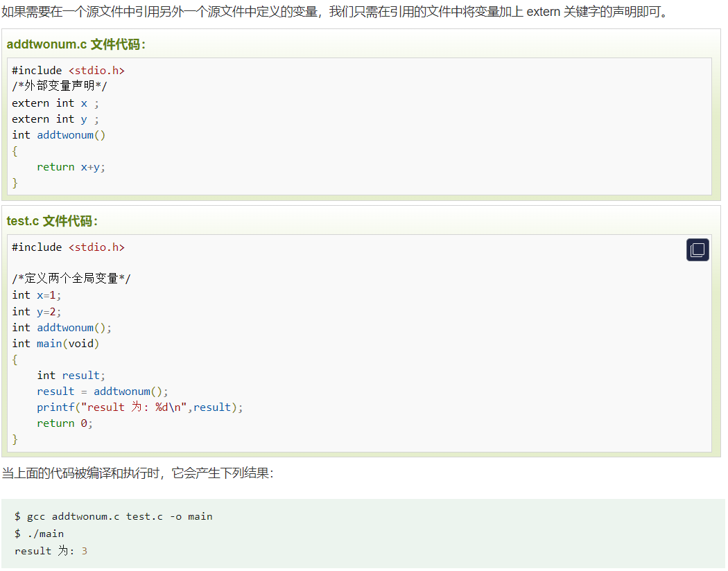Click the 'test.c 文件代码:' heading
This screenshot has width=728, height=571.
[53, 222]
